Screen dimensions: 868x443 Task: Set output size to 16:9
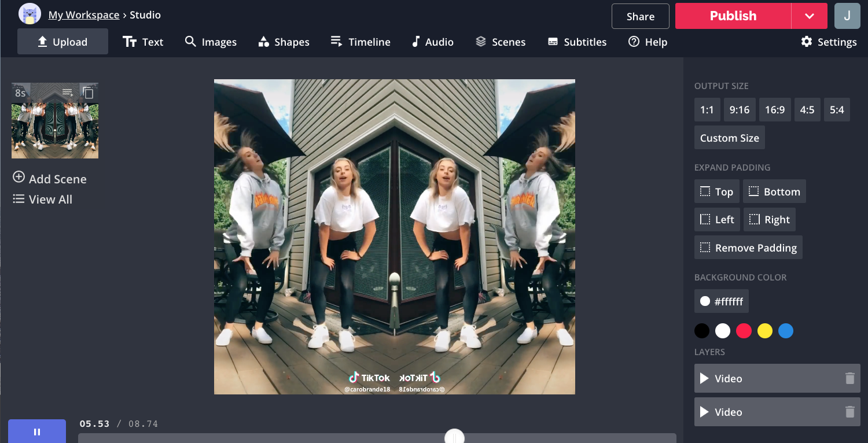[775, 110]
